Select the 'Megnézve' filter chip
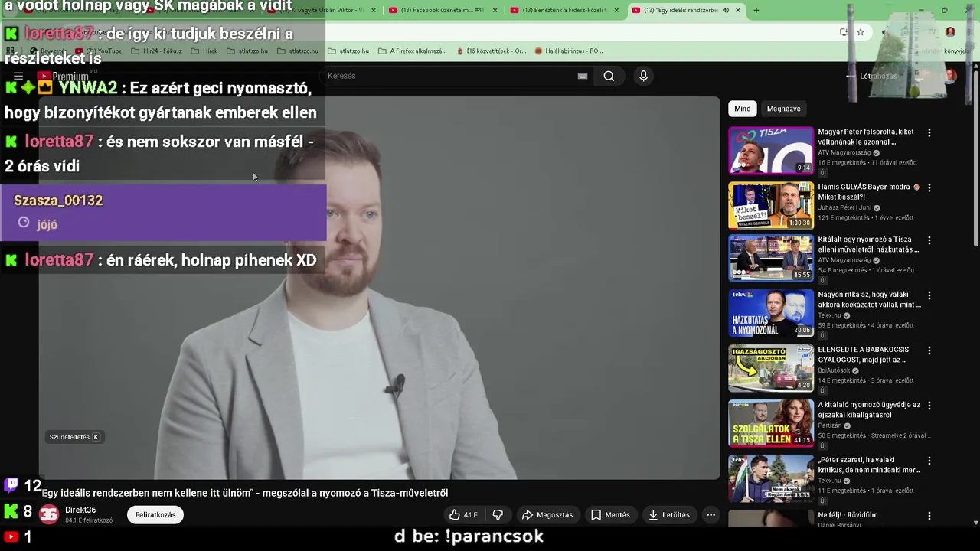980x551 pixels. click(x=783, y=109)
